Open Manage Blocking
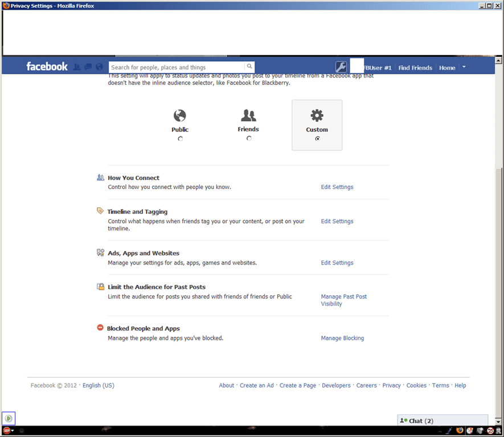The image size is (504, 437). [x=342, y=338]
